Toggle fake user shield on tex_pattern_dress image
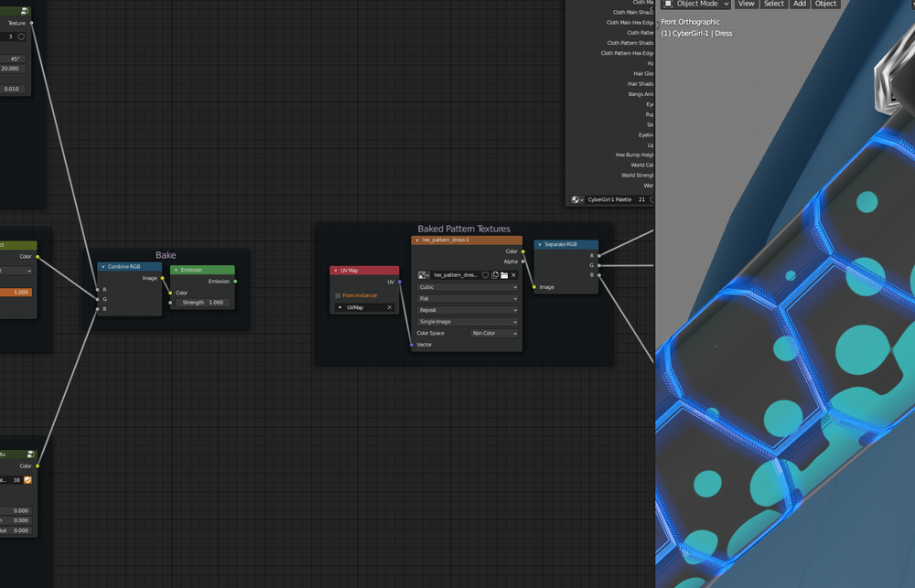Image resolution: width=915 pixels, height=588 pixels. coord(485,274)
